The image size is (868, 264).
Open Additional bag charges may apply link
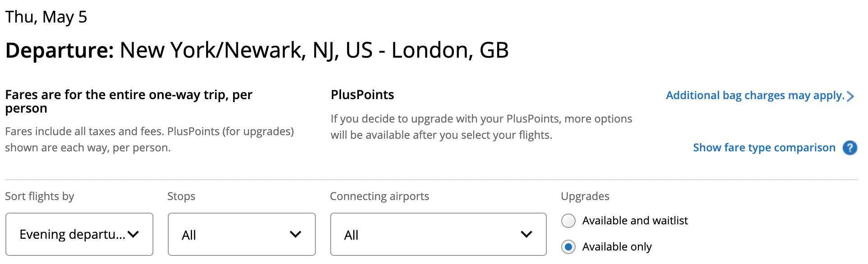(755, 96)
